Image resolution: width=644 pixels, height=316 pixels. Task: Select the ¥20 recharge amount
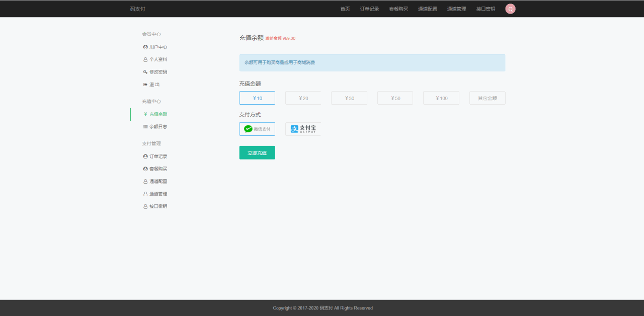[303, 98]
